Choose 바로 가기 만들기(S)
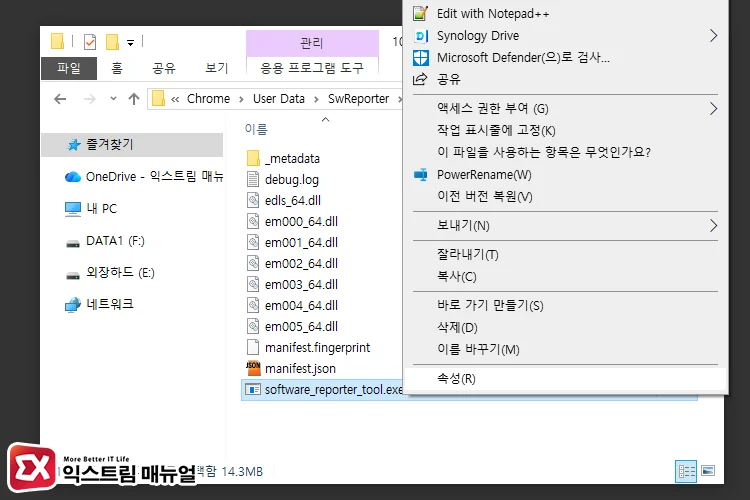750x500 pixels. pyautogui.click(x=565, y=306)
